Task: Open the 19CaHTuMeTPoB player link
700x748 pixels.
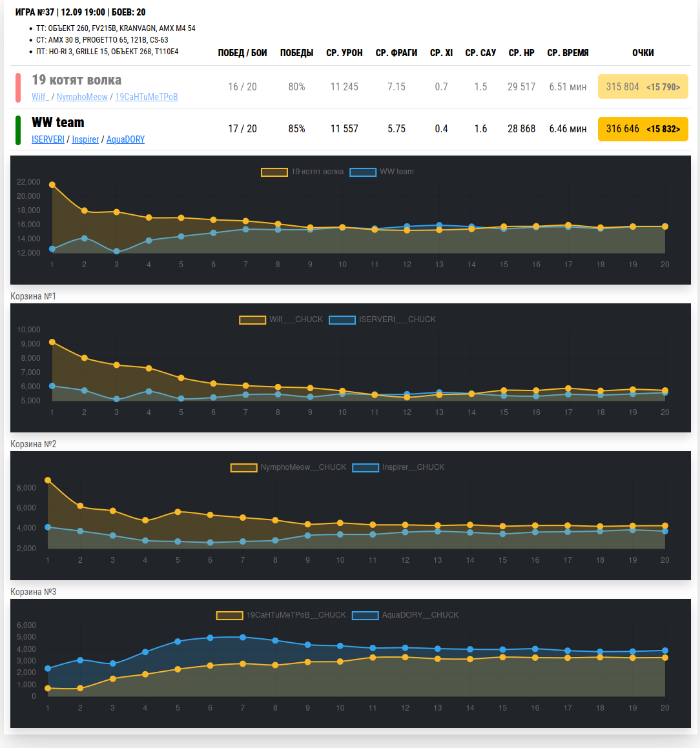Action: (x=147, y=97)
